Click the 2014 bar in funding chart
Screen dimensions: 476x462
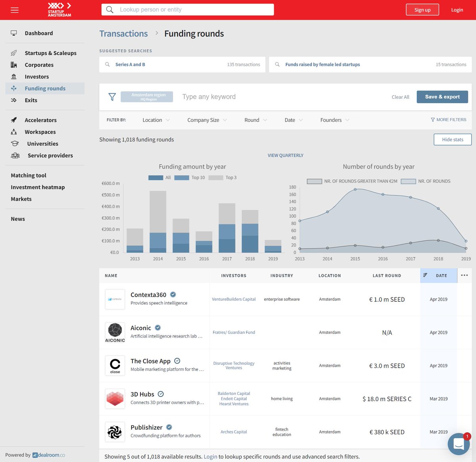tap(158, 222)
